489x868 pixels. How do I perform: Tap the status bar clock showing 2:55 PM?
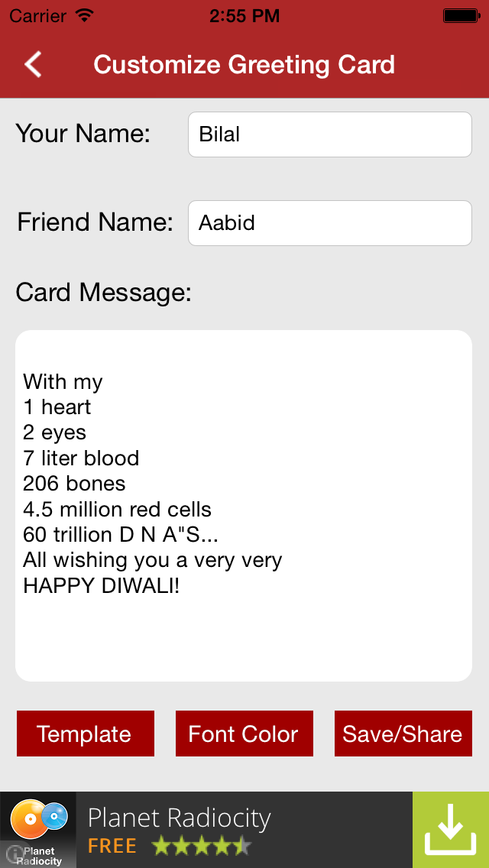pos(244,15)
